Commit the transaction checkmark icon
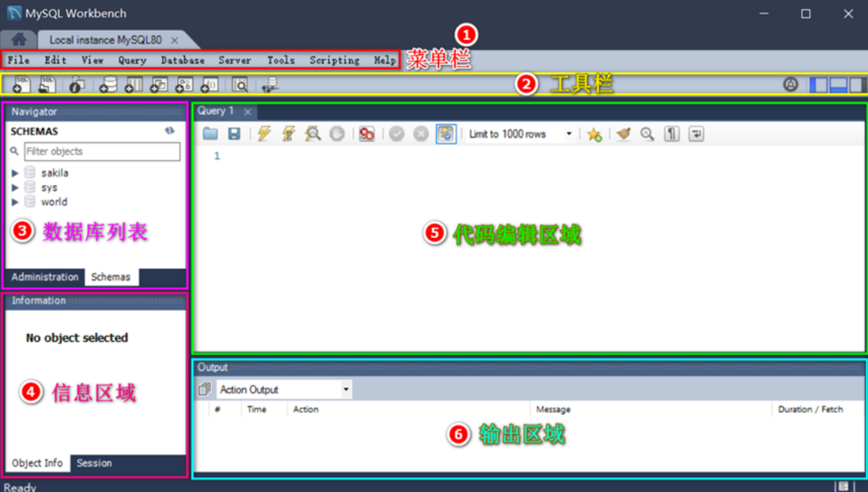Viewport: 868px width, 492px height. click(x=397, y=133)
